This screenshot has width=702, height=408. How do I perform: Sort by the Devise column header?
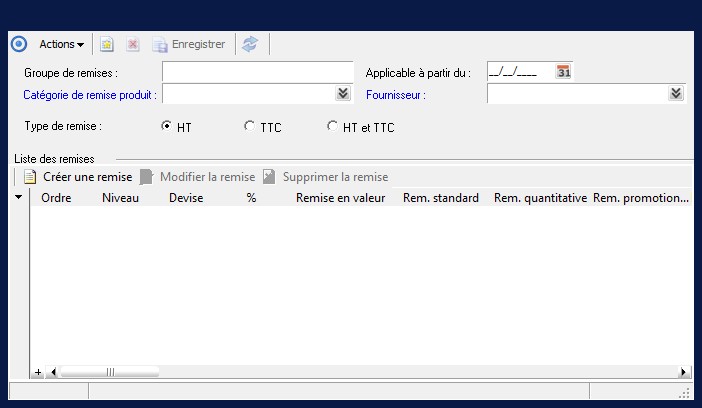click(x=186, y=198)
